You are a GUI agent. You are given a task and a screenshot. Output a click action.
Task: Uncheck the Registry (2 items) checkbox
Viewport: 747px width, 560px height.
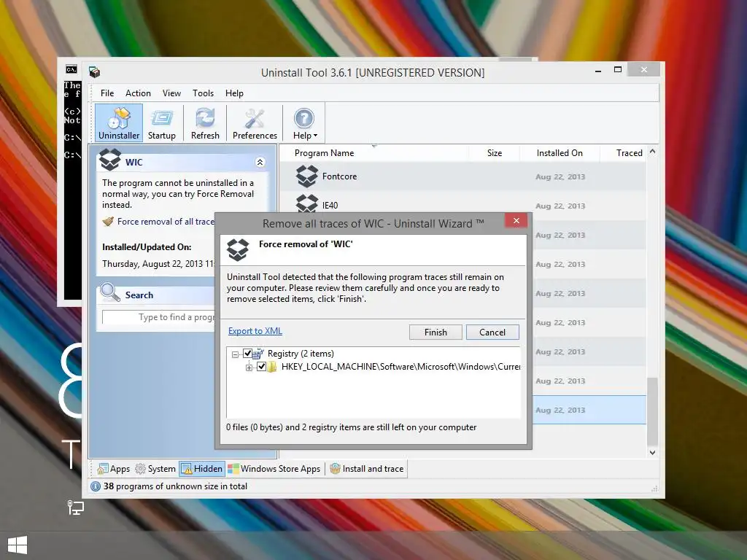[247, 354]
